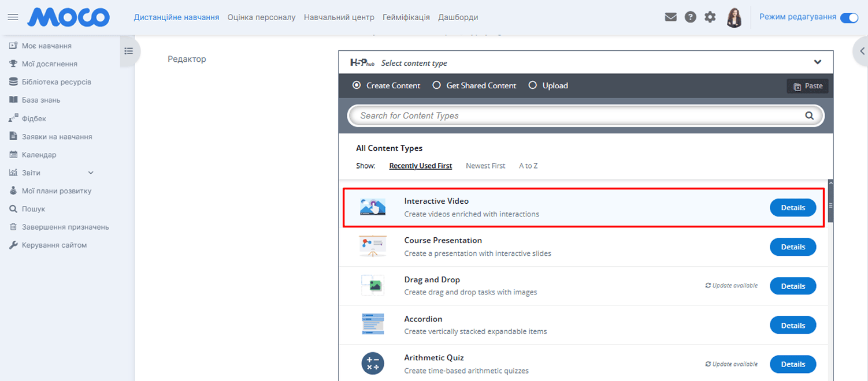Click the user profile avatar
Viewport: 868px width, 381px height.
point(734,17)
